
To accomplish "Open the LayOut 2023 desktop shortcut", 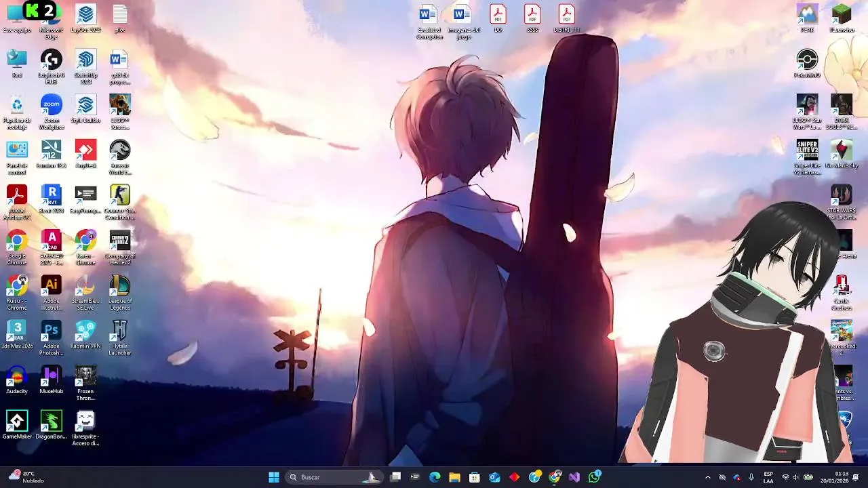I will (x=85, y=19).
